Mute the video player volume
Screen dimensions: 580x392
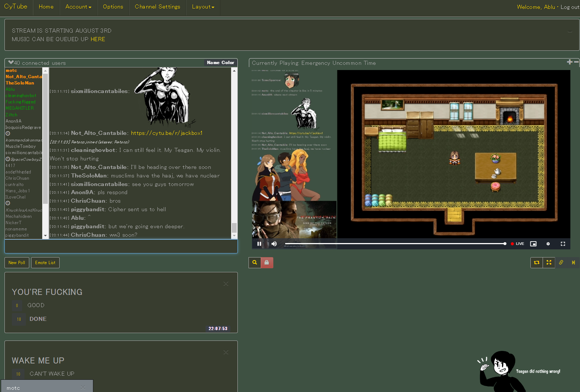tap(274, 244)
